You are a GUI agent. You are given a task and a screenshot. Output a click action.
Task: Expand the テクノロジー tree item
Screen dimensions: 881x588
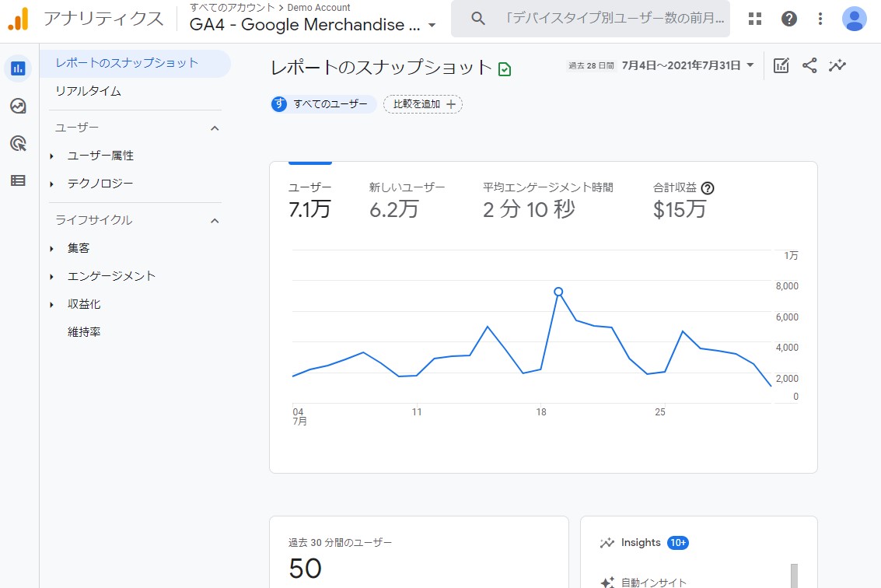click(51, 184)
